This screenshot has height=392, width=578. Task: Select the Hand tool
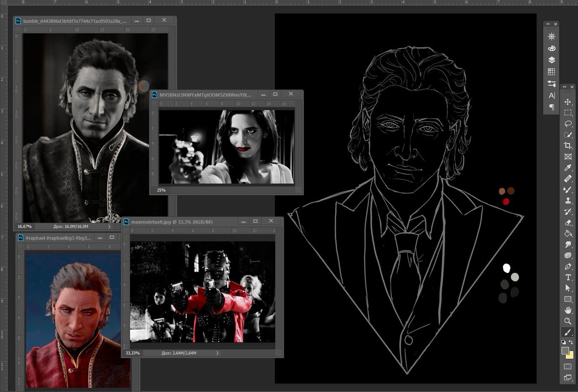[x=567, y=310]
